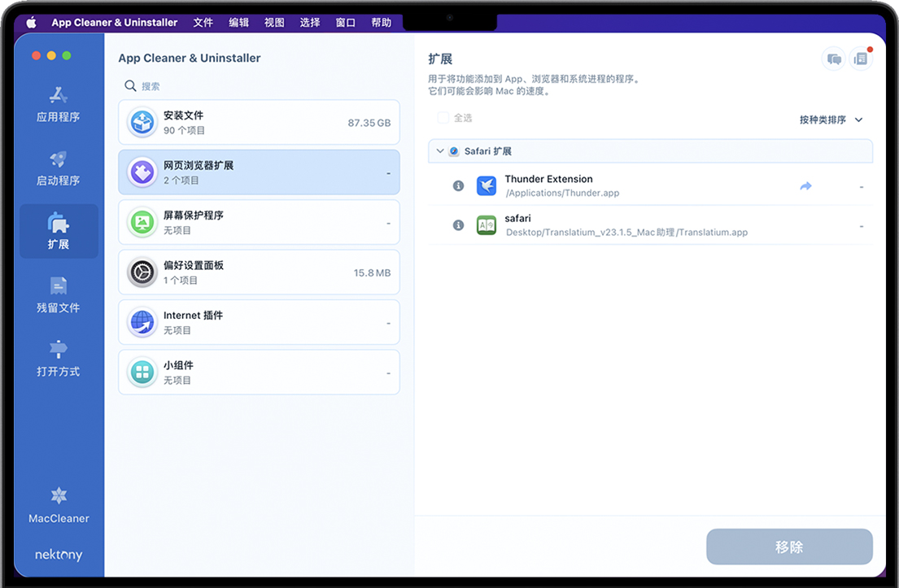Open the 视图 menu in menu bar
The width and height of the screenshot is (899, 588).
pyautogui.click(x=274, y=23)
